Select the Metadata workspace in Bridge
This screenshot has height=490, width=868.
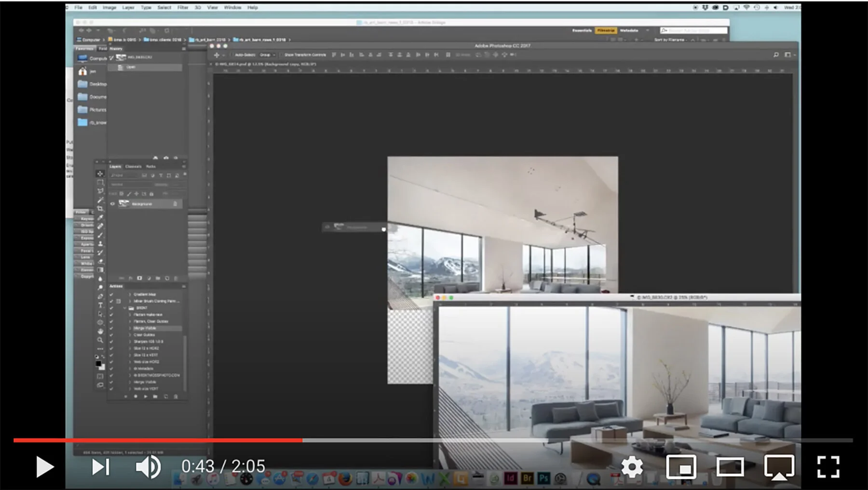(629, 30)
